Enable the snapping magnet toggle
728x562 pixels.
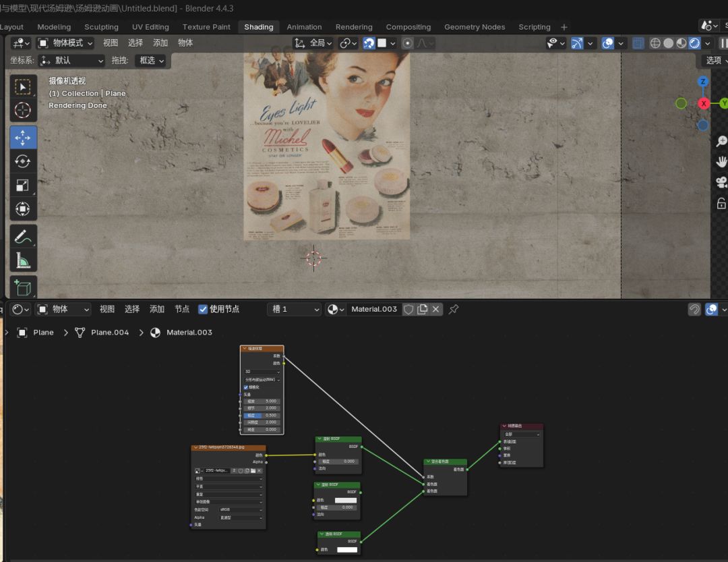369,43
